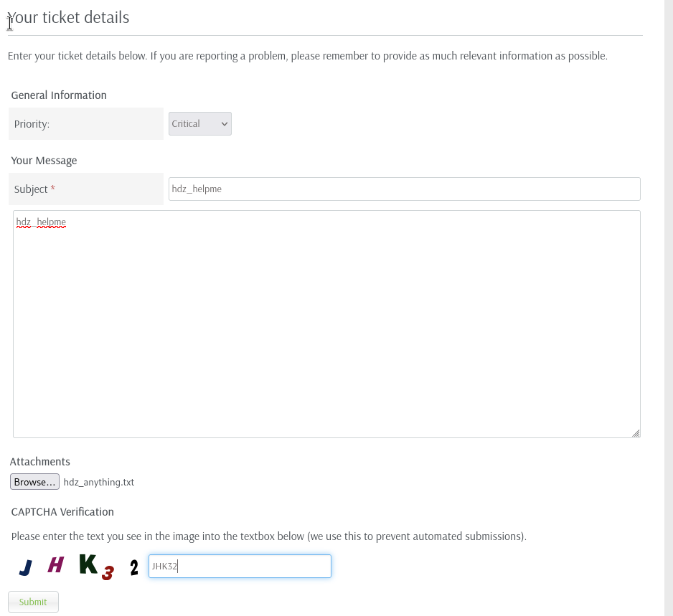Click the Your ticket details heading
This screenshot has width=673, height=616.
(x=69, y=17)
